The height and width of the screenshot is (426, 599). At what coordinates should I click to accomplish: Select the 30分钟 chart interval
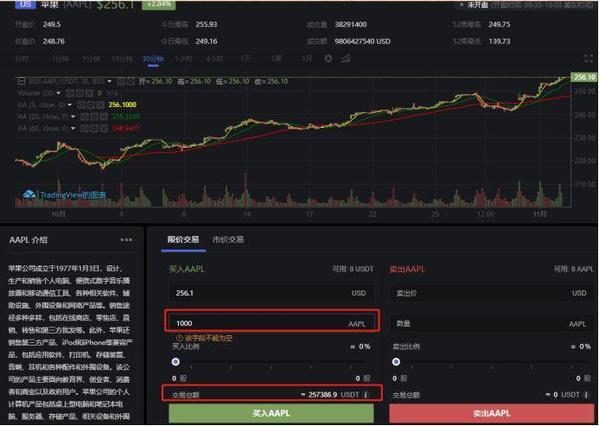click(153, 59)
